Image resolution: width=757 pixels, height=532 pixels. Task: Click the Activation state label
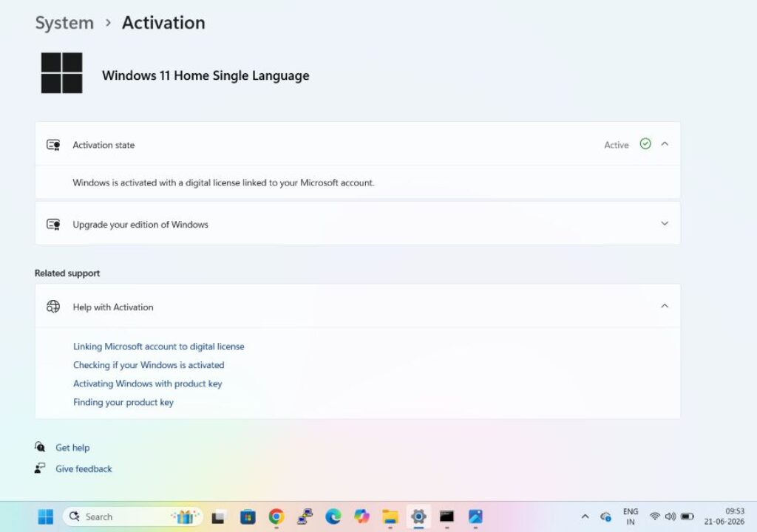coord(103,145)
